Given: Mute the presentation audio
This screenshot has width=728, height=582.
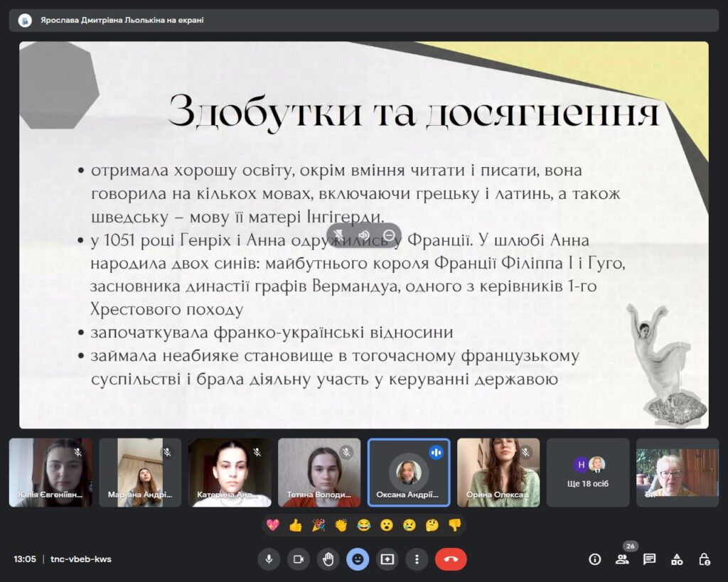Looking at the screenshot, I should [x=364, y=235].
